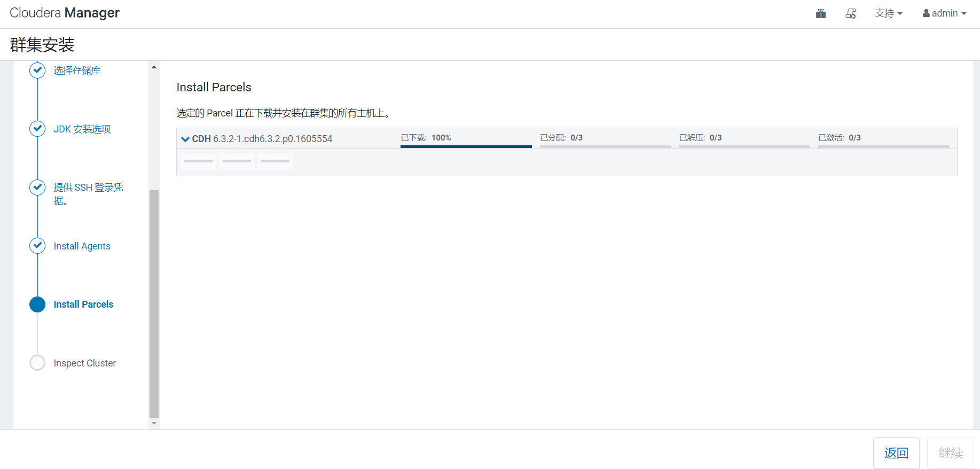Click the 选定的 Parcel 正在下载 description text
Image resolution: width=980 pixels, height=469 pixels.
coord(284,113)
